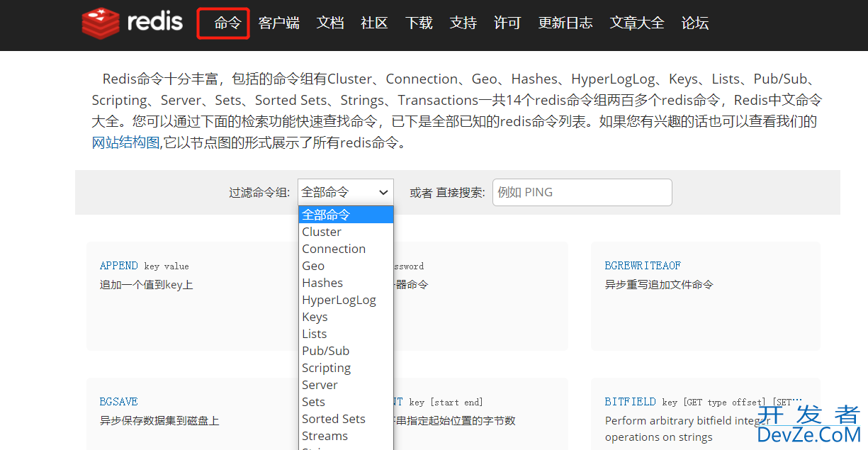Open the 命令 nav menu item

228,23
